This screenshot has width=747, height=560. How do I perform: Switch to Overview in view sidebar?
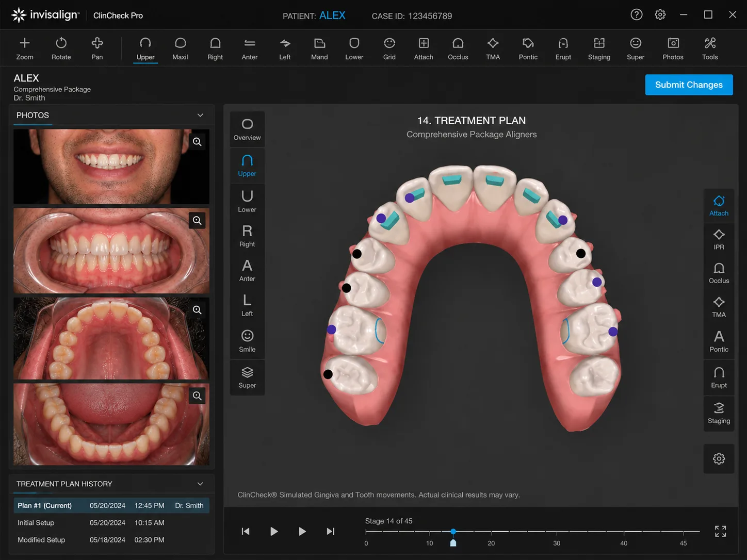pos(247,129)
